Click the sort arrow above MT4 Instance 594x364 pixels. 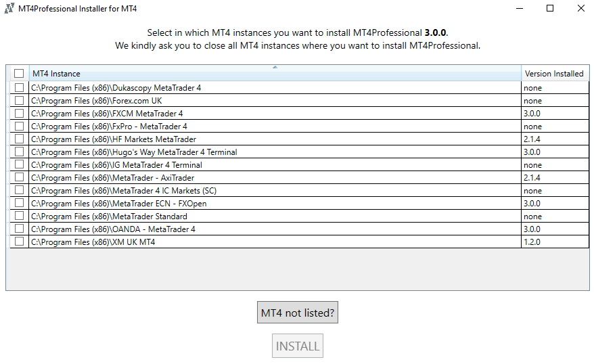275,67
